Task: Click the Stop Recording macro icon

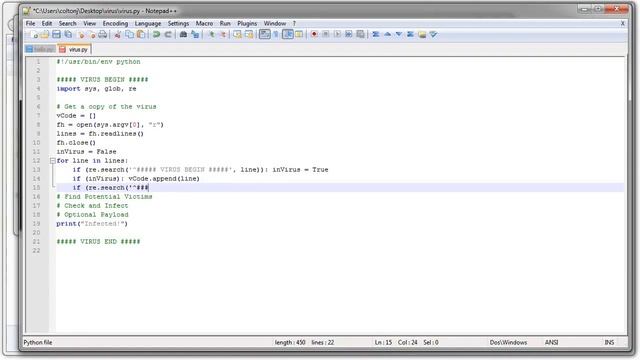Action: [x=325, y=35]
